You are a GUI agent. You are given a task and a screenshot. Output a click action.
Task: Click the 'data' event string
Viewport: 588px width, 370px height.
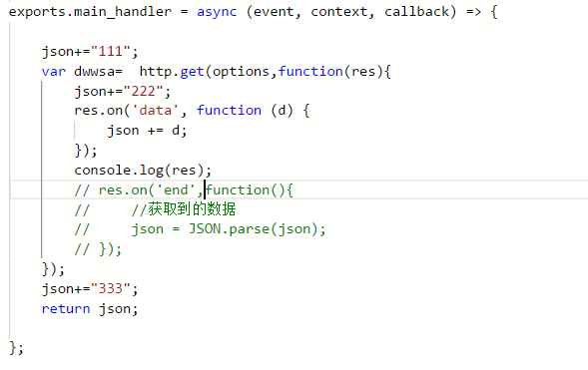pos(156,111)
